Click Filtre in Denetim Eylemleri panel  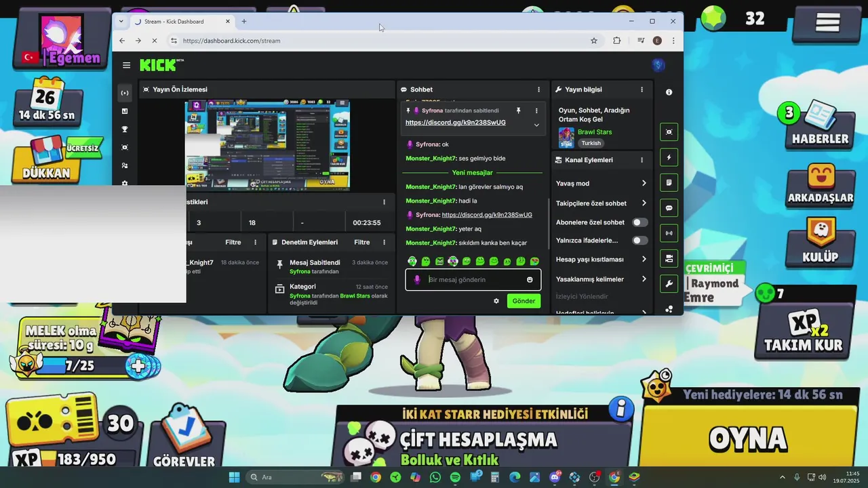pyautogui.click(x=362, y=242)
